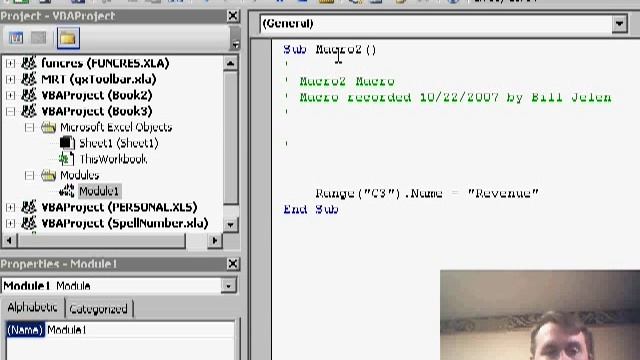Click the Sheet1 worksheet icon
Screen dimensions: 640x360
pyautogui.click(x=67, y=143)
